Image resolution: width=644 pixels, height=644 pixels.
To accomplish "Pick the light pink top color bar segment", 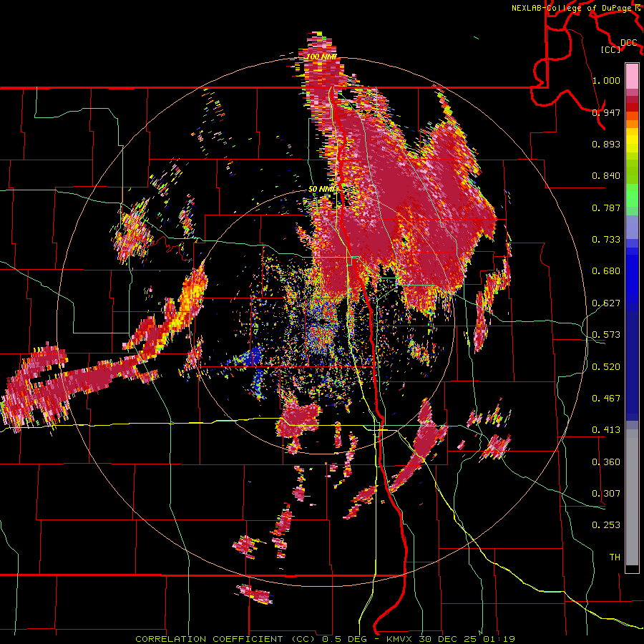I will (632, 77).
